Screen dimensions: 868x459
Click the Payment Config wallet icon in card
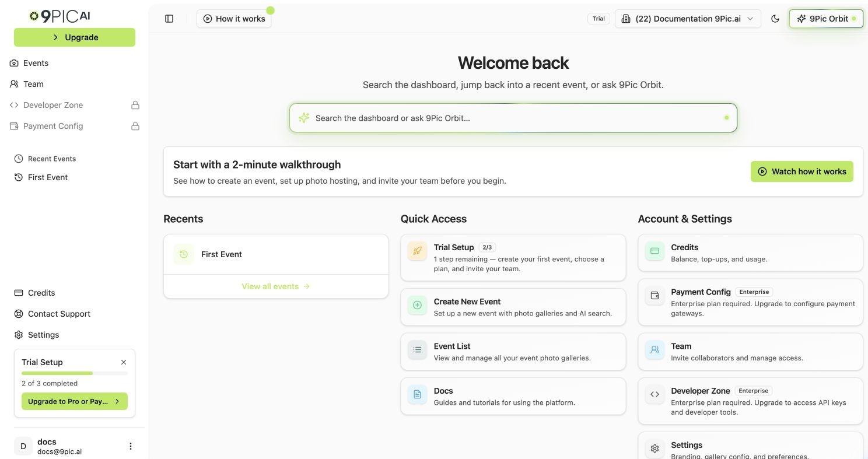(x=654, y=296)
